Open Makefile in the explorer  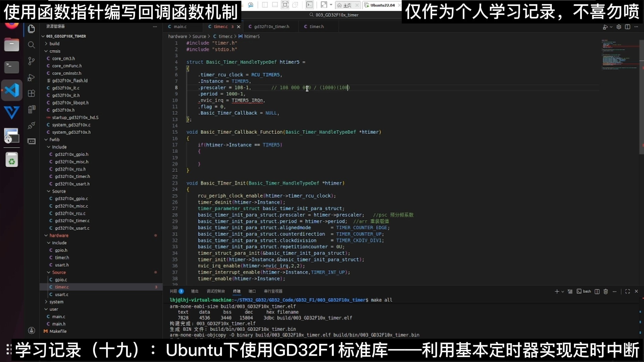coord(58,331)
